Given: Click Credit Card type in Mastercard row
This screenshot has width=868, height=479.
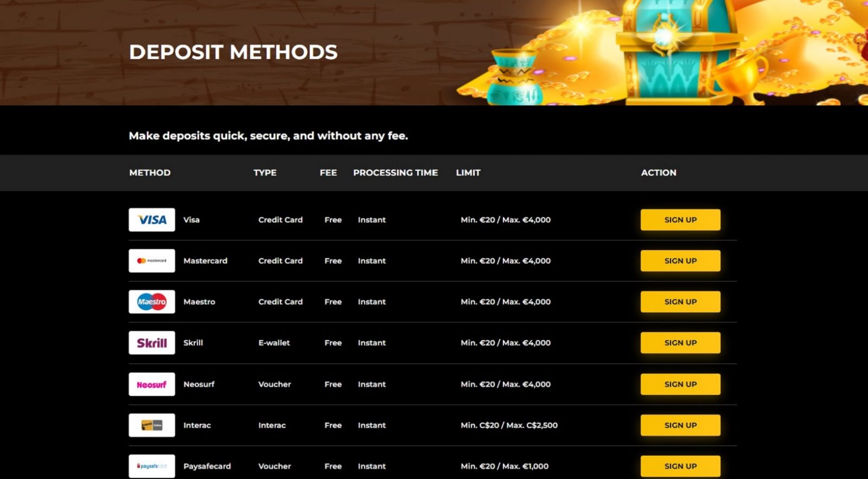Looking at the screenshot, I should pos(280,261).
